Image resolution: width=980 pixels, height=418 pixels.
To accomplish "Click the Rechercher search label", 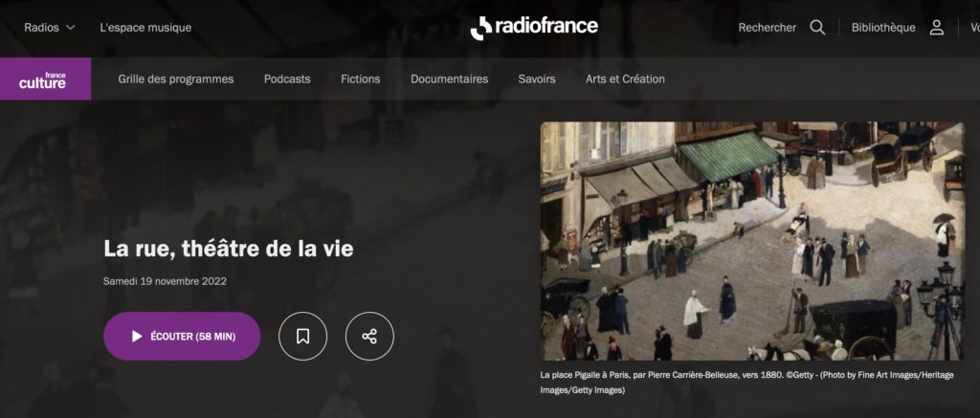I will coord(767,28).
